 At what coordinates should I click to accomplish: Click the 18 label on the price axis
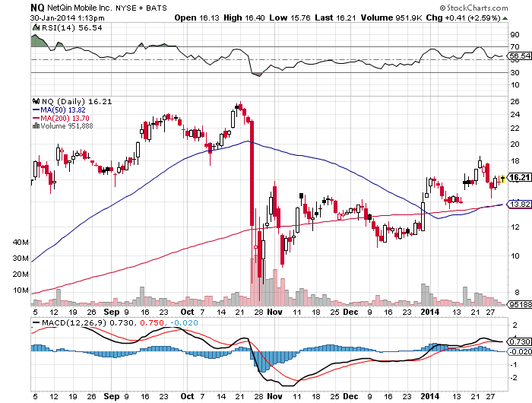click(515, 161)
